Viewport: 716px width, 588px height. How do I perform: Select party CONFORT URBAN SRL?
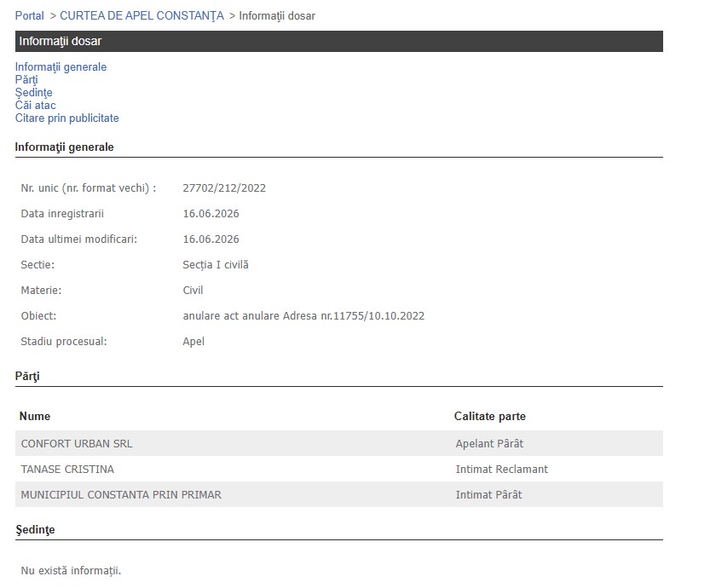pos(77,444)
